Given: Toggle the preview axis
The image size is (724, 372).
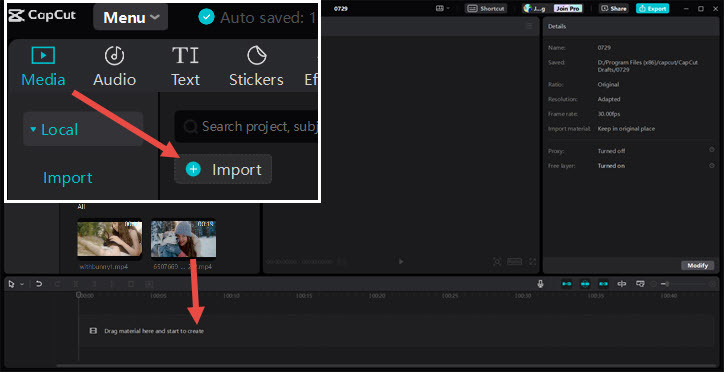Looking at the screenshot, I should (x=622, y=284).
